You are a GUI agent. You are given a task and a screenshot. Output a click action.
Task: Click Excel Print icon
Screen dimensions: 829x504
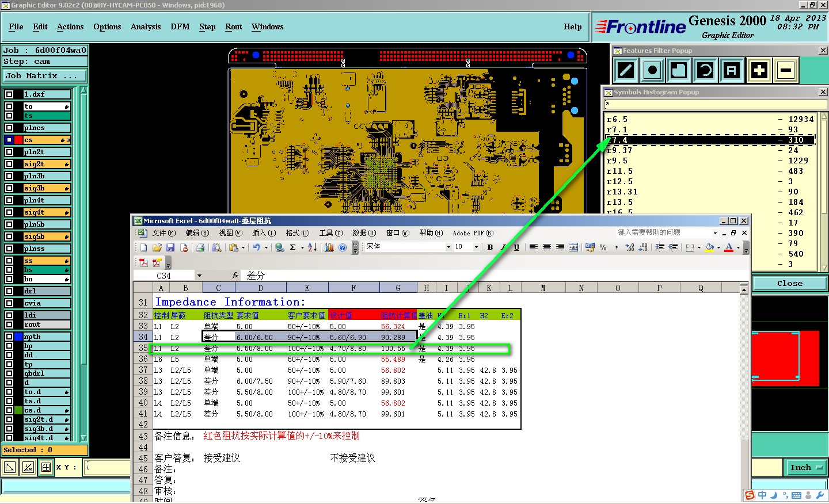pyautogui.click(x=200, y=247)
